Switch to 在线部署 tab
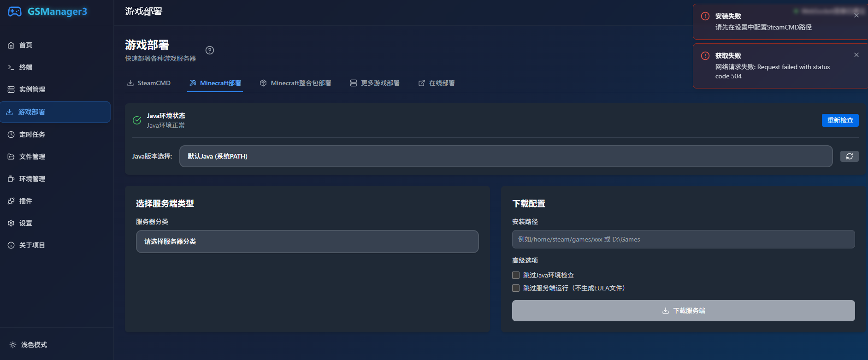The width and height of the screenshot is (868, 360). 437,83
